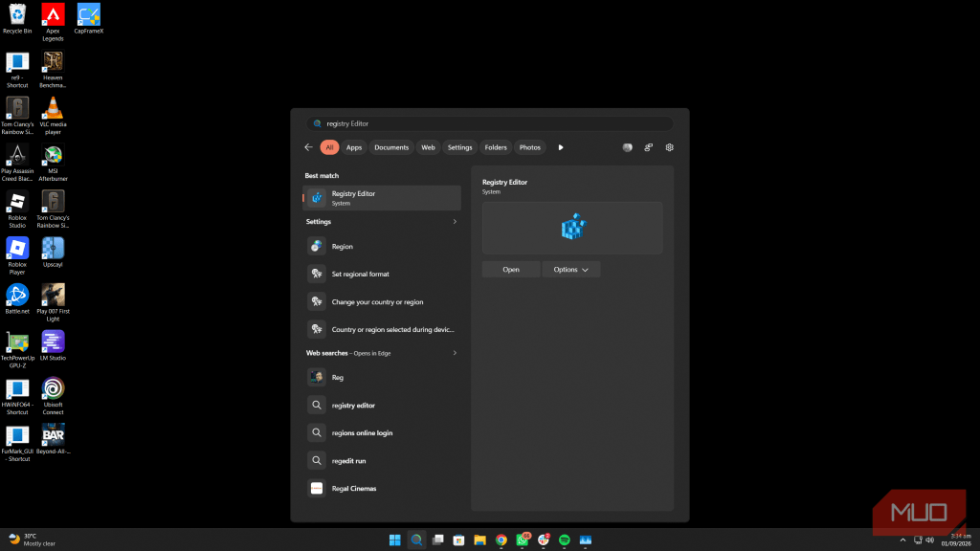
Task: Select Battle.net desktop icon
Action: pos(17,298)
